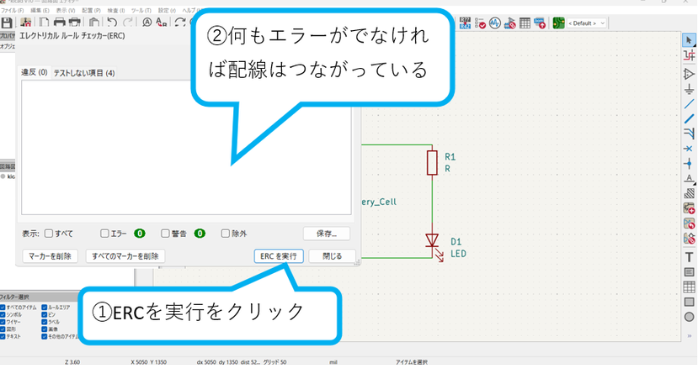Redo the last undone edit
698x365 pixels.
(128, 22)
